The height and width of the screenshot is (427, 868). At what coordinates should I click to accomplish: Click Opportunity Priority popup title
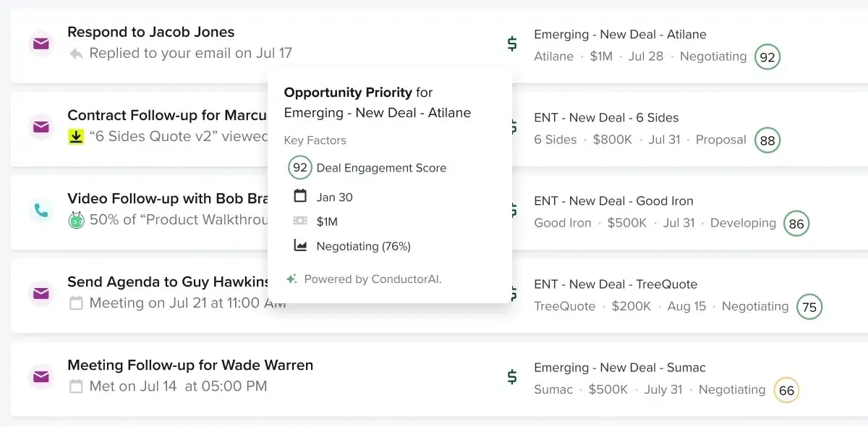(x=377, y=102)
